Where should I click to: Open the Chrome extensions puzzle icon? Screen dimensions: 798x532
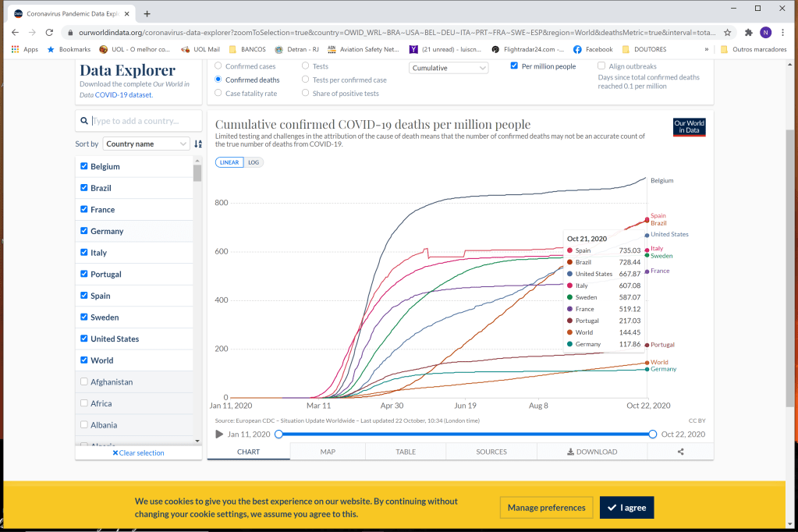749,33
